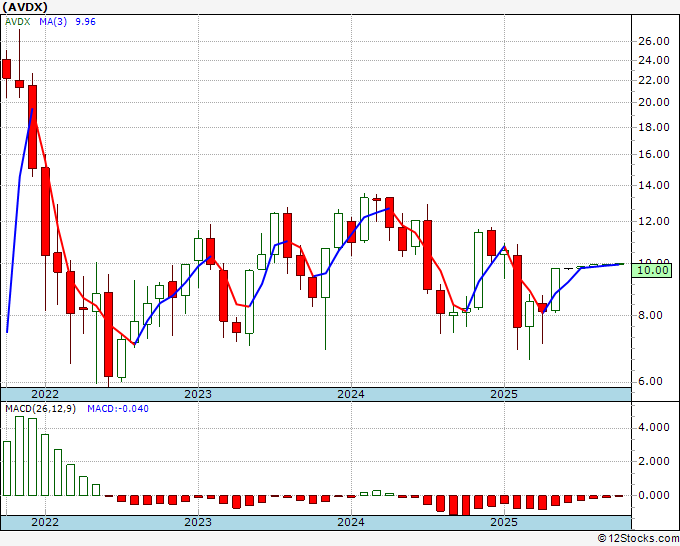Click the 26.00 price axis label

(654, 42)
